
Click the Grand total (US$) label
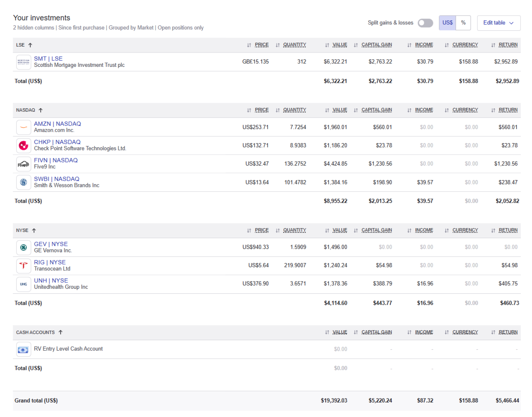coord(36,400)
